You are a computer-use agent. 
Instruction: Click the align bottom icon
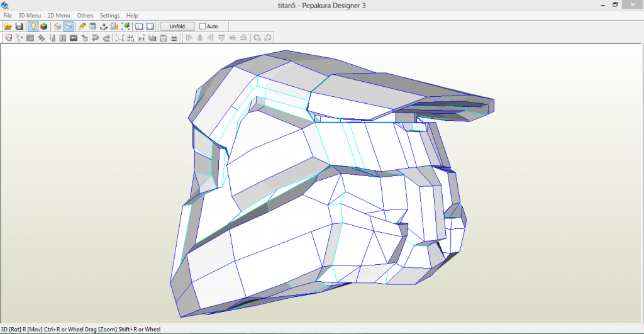(x=243, y=38)
